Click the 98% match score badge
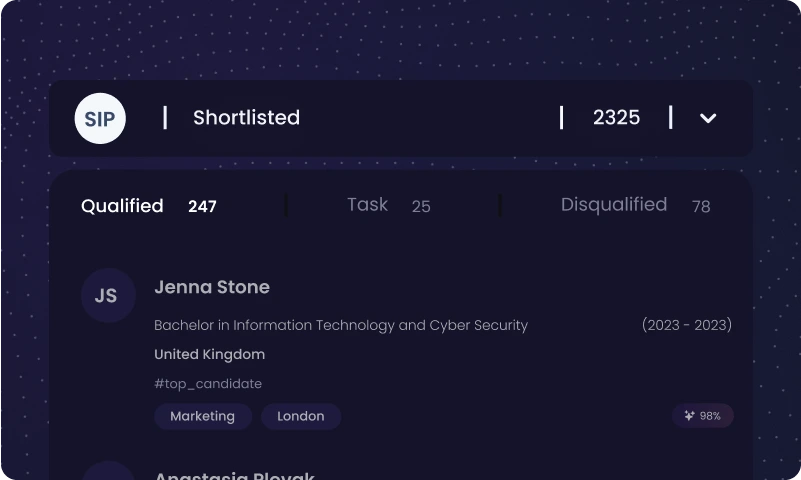The image size is (801, 480). point(703,416)
